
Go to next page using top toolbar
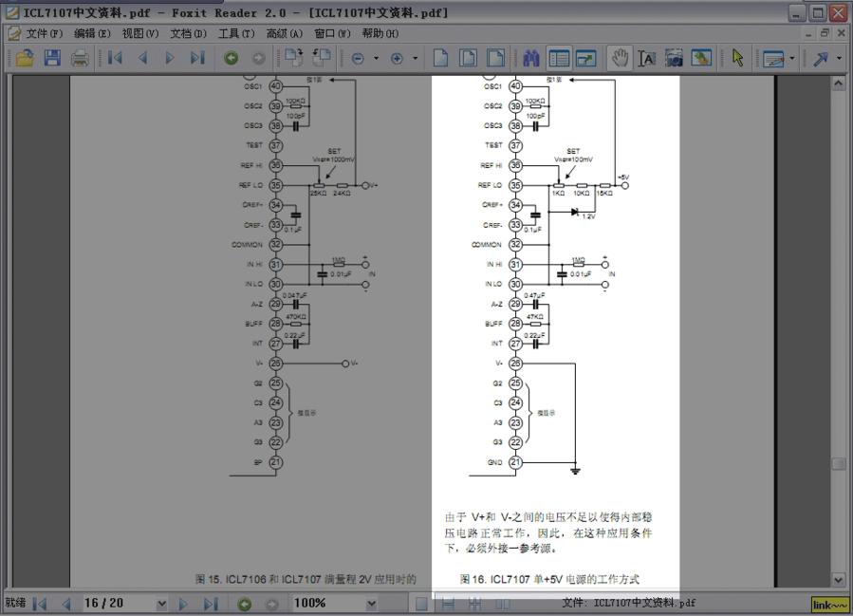169,58
